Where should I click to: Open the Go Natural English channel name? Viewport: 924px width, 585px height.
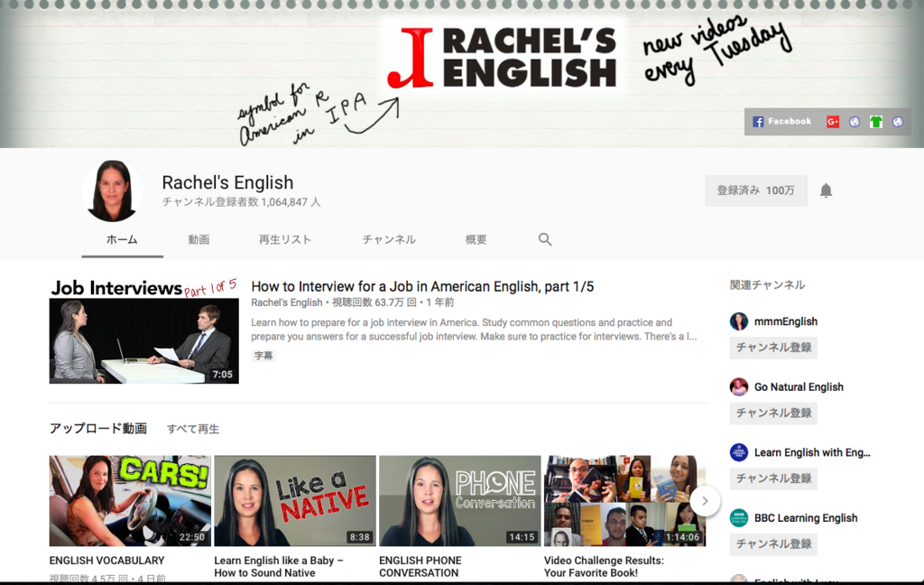799,387
